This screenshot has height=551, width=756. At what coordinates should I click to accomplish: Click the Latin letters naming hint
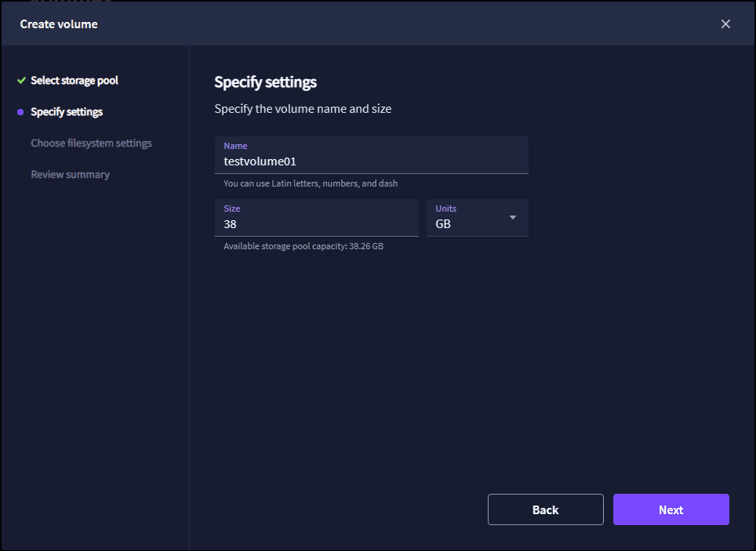311,183
